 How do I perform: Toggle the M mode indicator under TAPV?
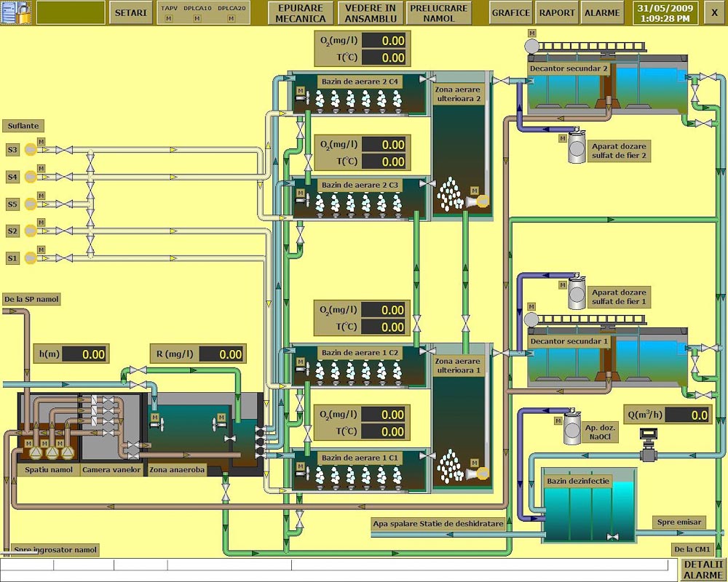click(x=169, y=18)
